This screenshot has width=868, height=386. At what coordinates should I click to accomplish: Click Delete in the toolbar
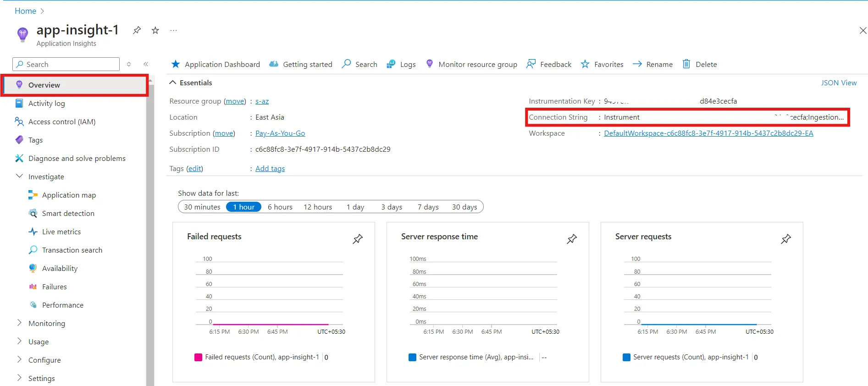point(700,64)
